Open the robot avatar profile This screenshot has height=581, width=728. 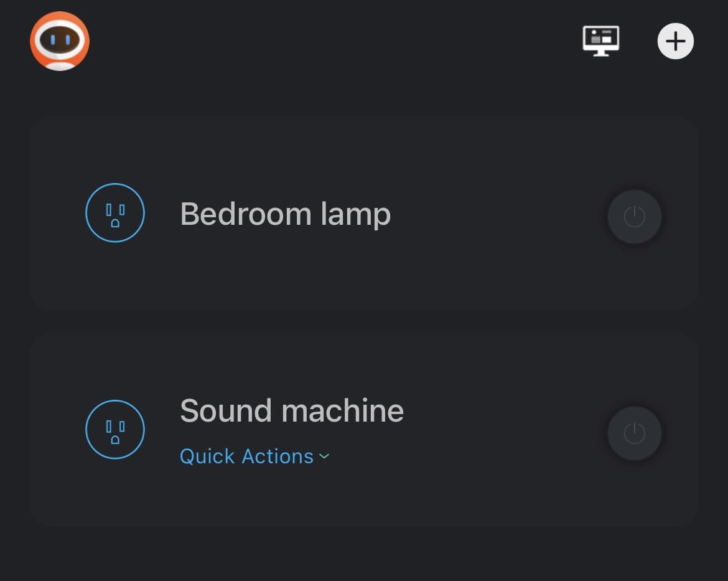pos(60,41)
